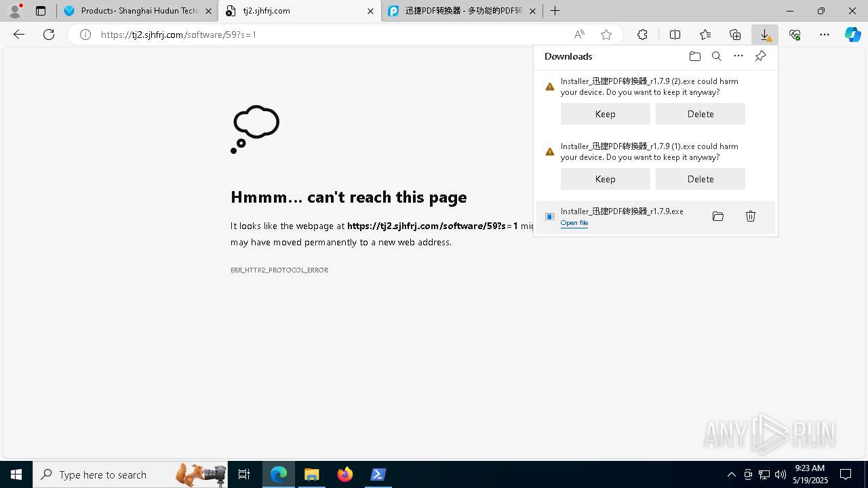Open the Windows Start menu
The width and height of the screenshot is (868, 488).
(16, 474)
